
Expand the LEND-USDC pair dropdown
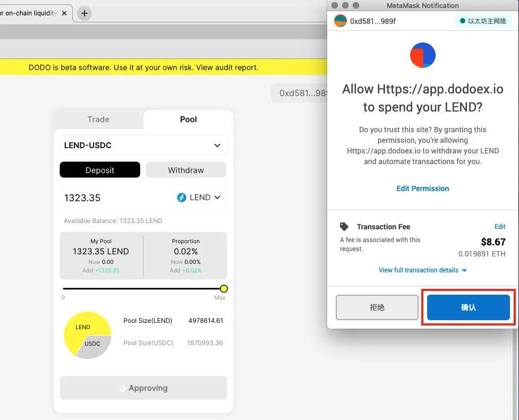(143, 145)
